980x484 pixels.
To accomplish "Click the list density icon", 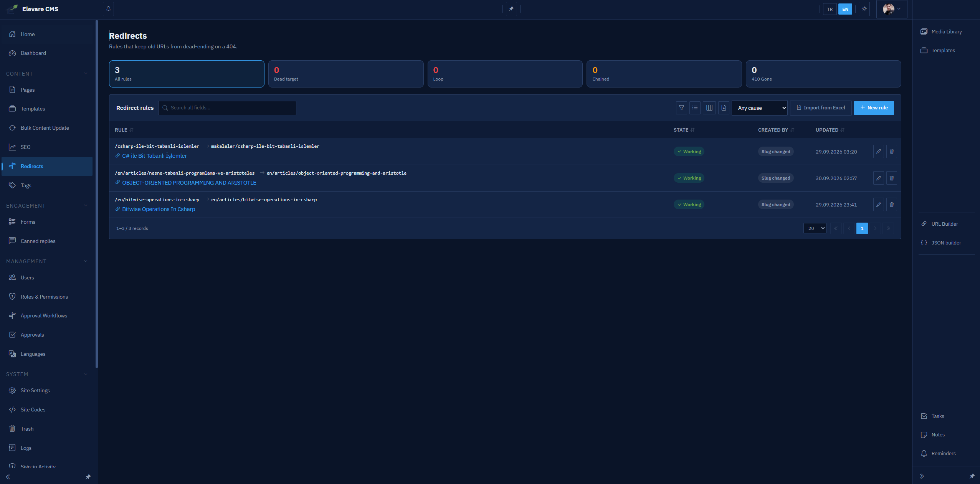I will tap(695, 108).
